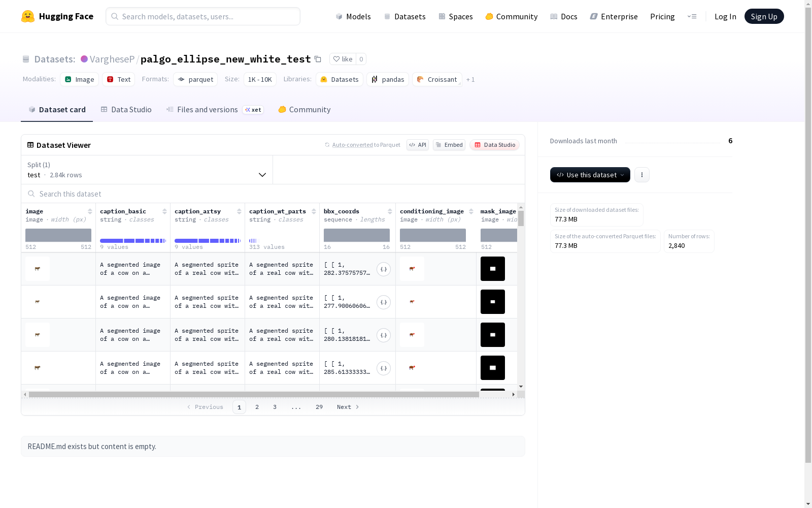Open the API button in Dataset Viewer

click(418, 145)
